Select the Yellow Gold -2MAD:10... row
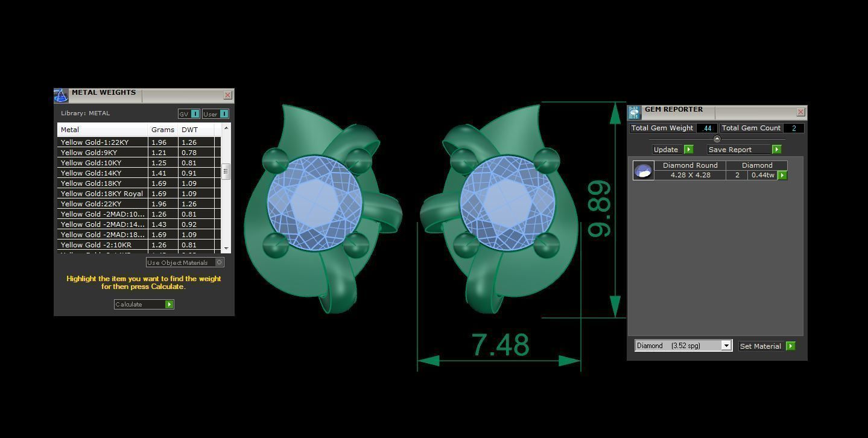 (x=139, y=214)
